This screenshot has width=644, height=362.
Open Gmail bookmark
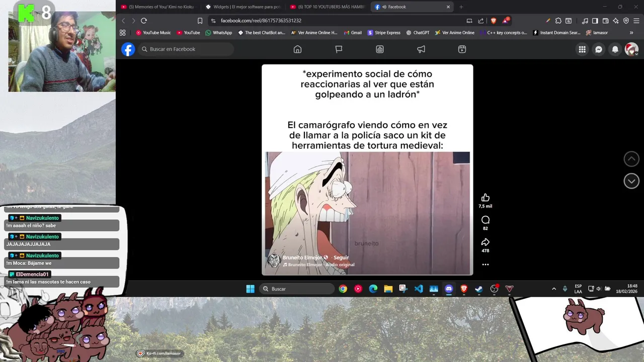353,33
